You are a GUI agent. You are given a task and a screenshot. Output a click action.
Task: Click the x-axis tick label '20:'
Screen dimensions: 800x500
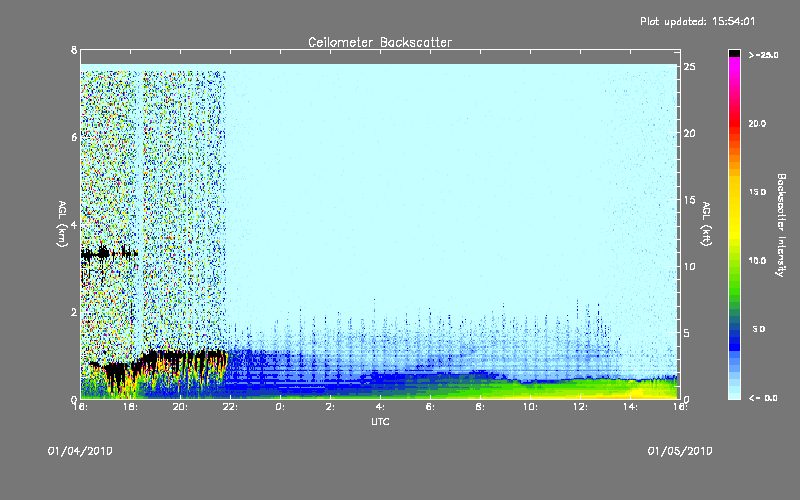[x=180, y=407]
